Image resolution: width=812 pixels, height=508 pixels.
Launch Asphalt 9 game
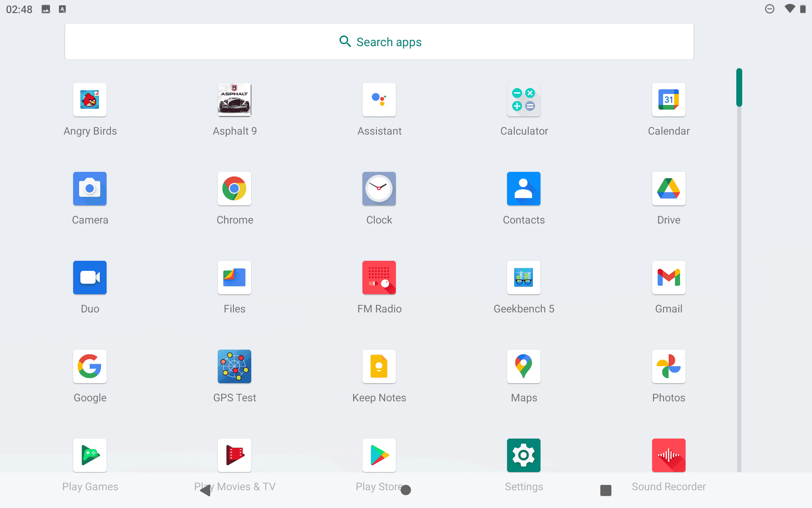click(x=234, y=100)
